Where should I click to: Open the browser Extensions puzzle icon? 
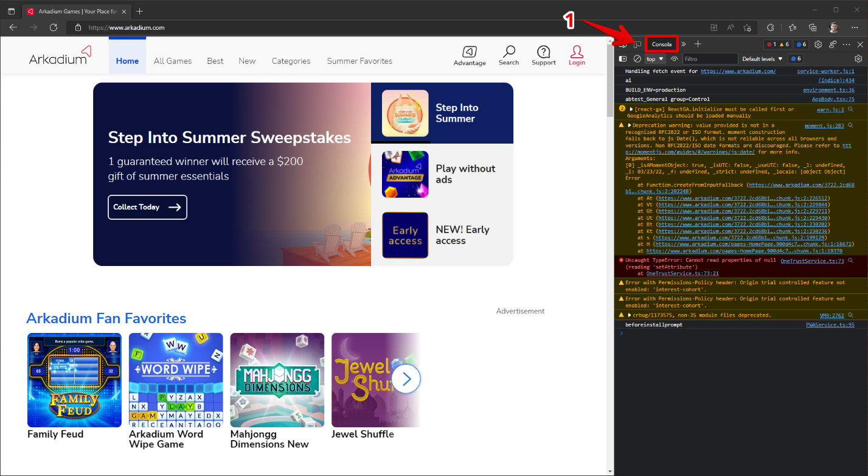770,27
